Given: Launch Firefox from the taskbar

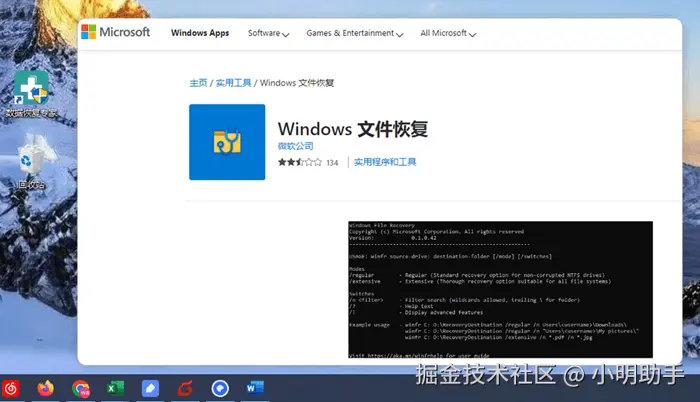Looking at the screenshot, I should pos(46,388).
